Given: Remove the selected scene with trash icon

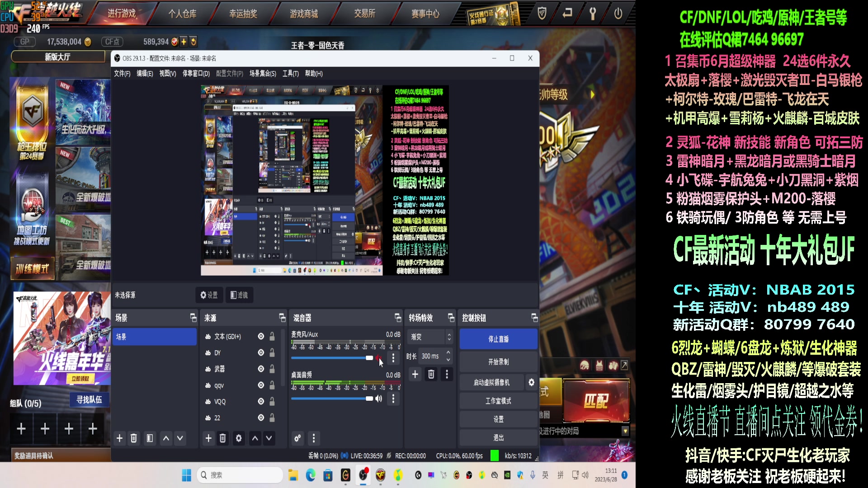Looking at the screenshot, I should coord(134,438).
